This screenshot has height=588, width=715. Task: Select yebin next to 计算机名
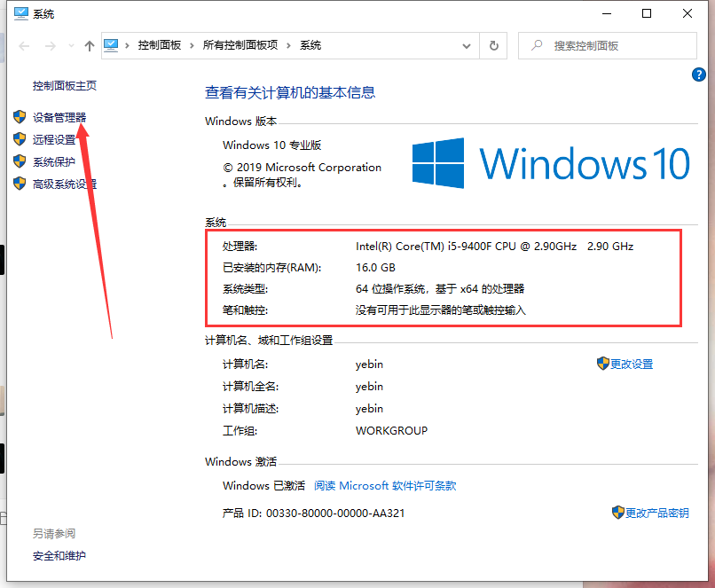point(369,365)
